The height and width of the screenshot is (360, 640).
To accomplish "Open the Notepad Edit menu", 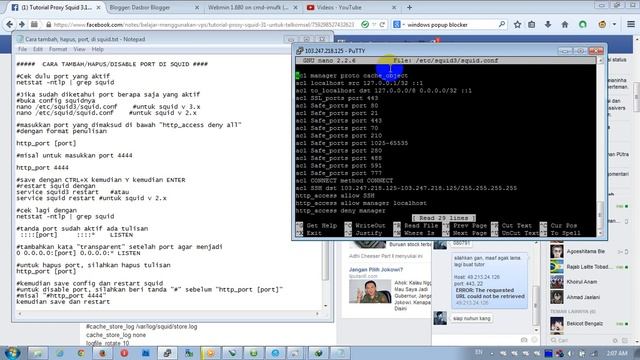I will pyautogui.click(x=38, y=49).
